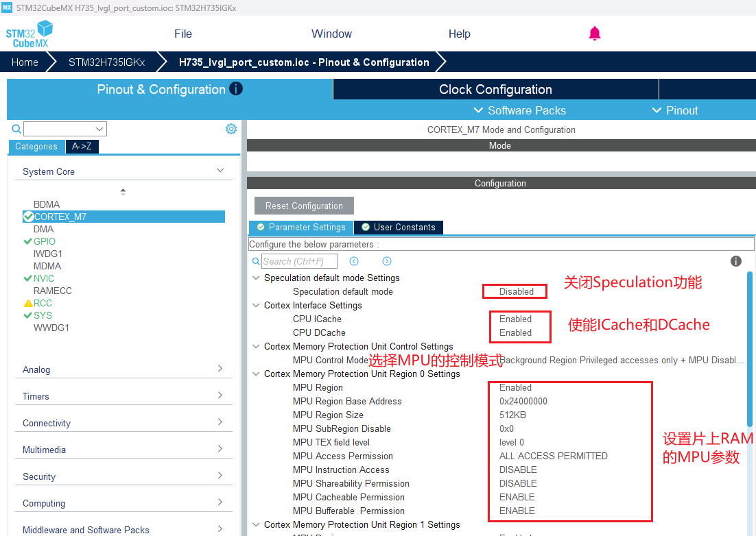Select BDMA in System Core list
The image size is (756, 536).
(47, 204)
